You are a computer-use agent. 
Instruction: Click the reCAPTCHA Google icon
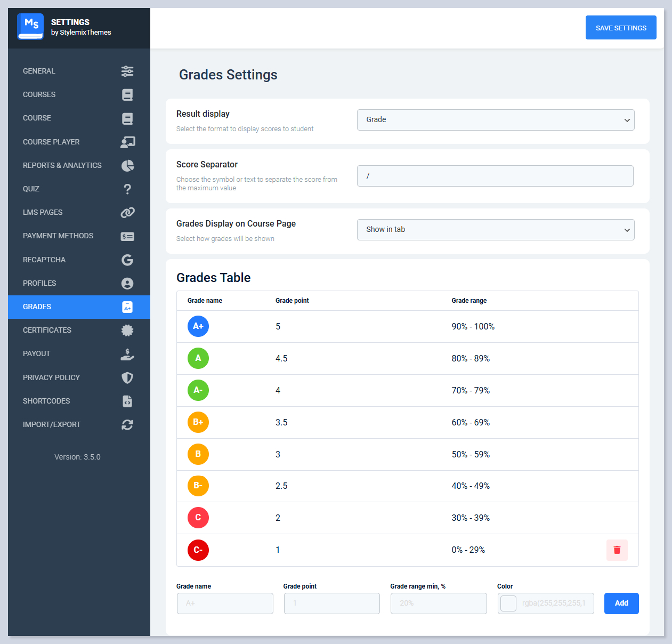(127, 260)
